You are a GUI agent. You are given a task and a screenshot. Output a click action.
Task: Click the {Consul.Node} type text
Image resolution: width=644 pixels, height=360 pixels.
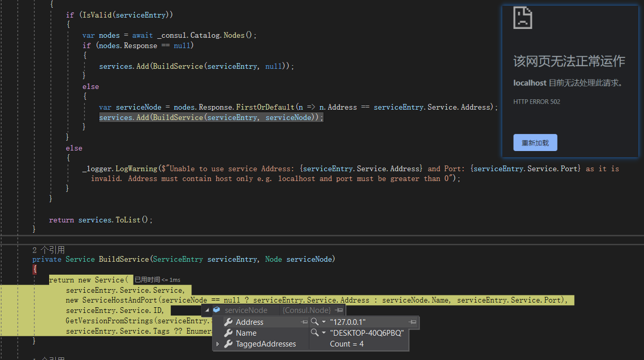307,310
